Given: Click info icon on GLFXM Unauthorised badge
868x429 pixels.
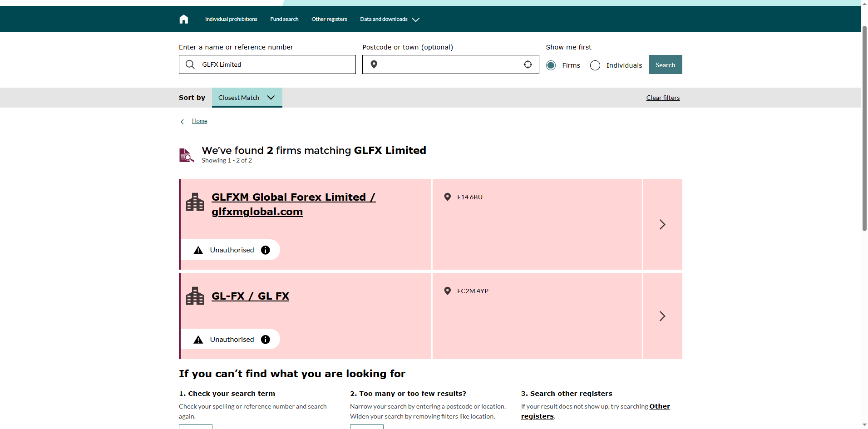Looking at the screenshot, I should [266, 250].
